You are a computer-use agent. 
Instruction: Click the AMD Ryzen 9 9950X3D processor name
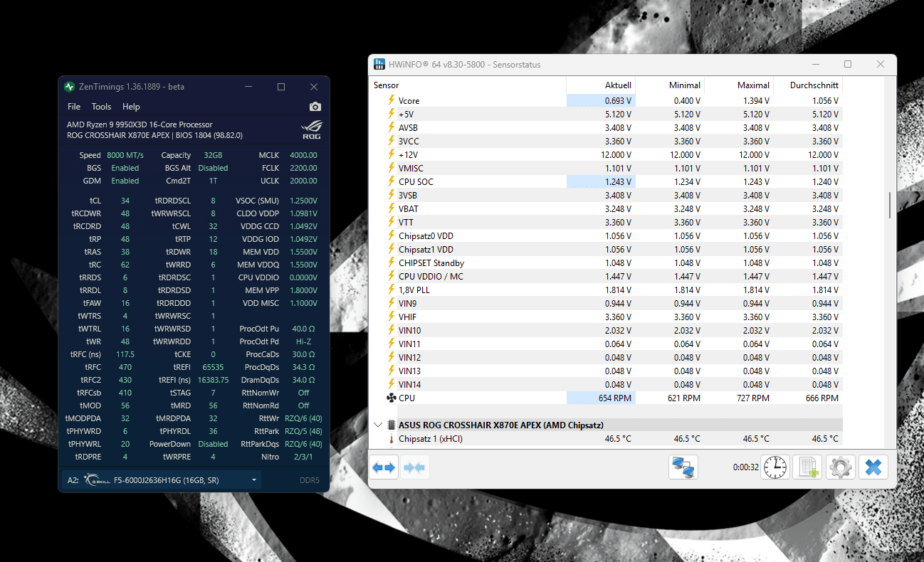point(140,124)
